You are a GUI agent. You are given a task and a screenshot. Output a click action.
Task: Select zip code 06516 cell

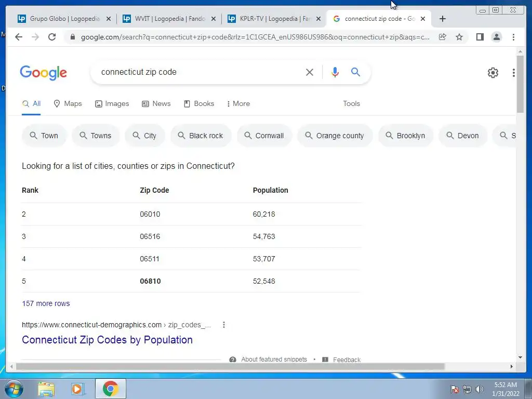coord(150,236)
